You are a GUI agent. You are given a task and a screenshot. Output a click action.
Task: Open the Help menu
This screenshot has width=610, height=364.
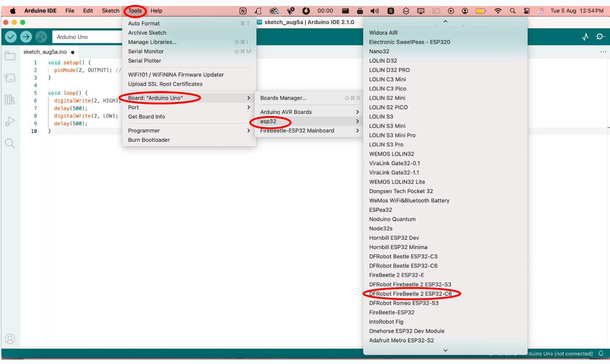pos(156,11)
